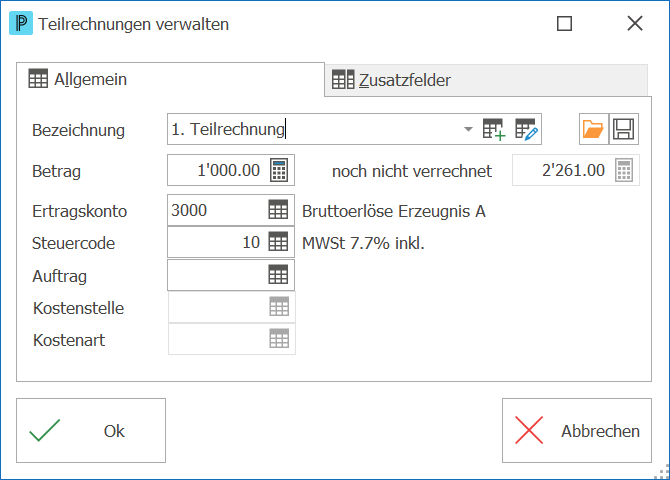Select the Allgemein tab
Image resolution: width=670 pixels, height=480 pixels.
click(170, 80)
